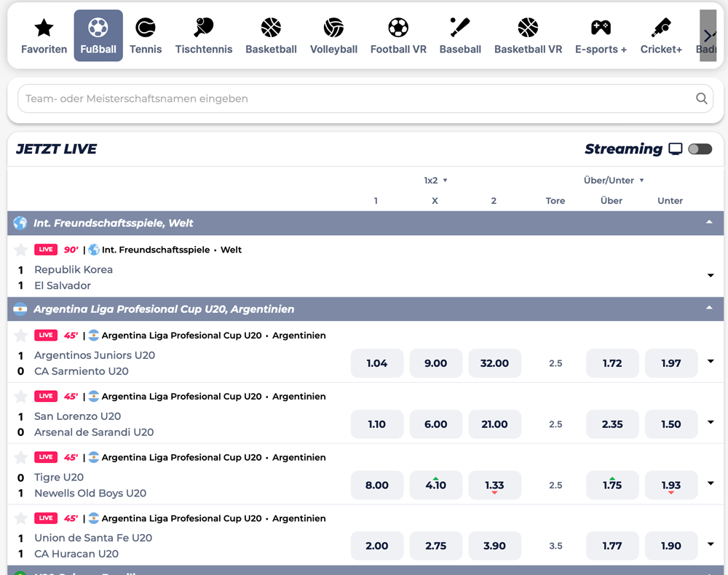Toggle the Streaming switch on
Screen dimensions: 728x575
pos(700,149)
